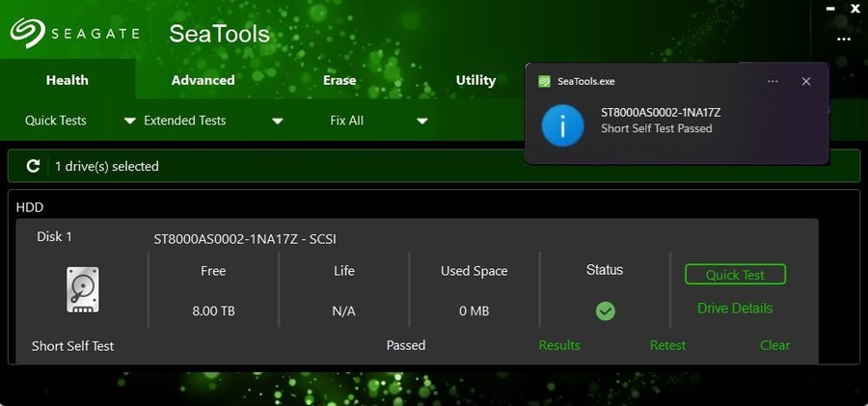Click the 0 MB used space value

coord(474,311)
